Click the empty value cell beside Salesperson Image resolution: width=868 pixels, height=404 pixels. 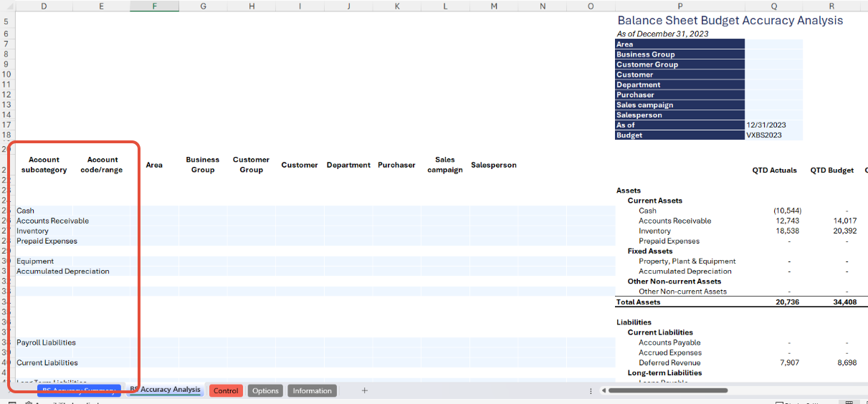(773, 115)
